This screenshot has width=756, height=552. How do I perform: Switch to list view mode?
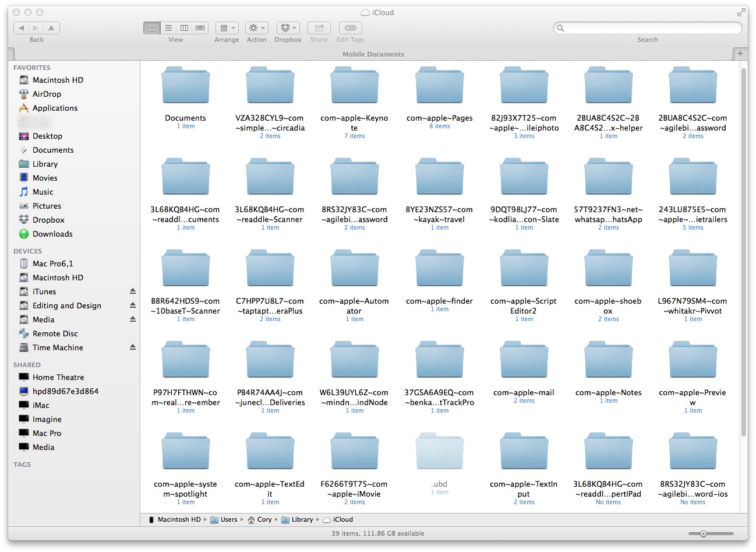pyautogui.click(x=168, y=28)
